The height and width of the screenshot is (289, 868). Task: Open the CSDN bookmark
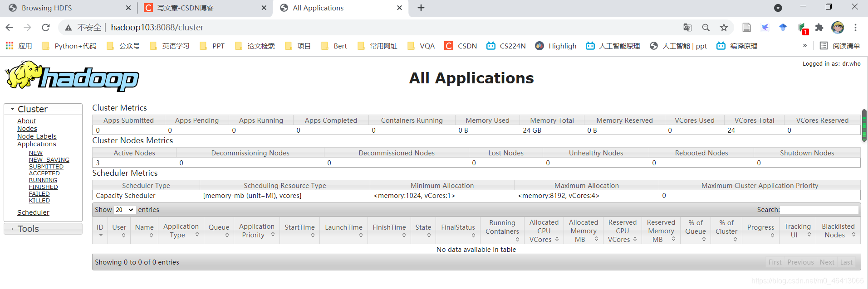pyautogui.click(x=461, y=46)
